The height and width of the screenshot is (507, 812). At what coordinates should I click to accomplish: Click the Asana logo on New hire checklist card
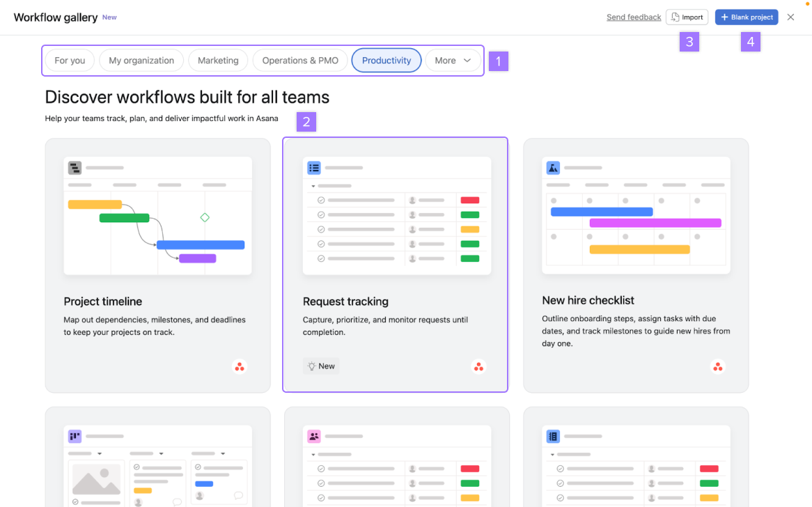coord(718,366)
